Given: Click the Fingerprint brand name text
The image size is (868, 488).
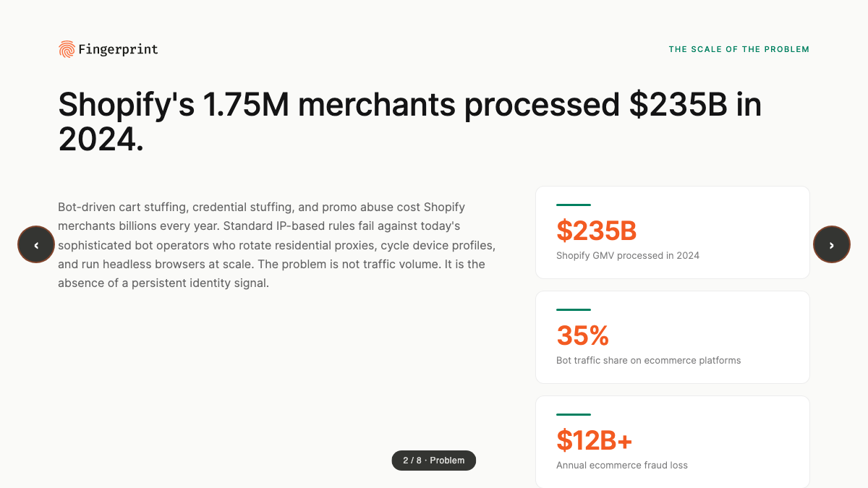Looking at the screenshot, I should coord(118,49).
